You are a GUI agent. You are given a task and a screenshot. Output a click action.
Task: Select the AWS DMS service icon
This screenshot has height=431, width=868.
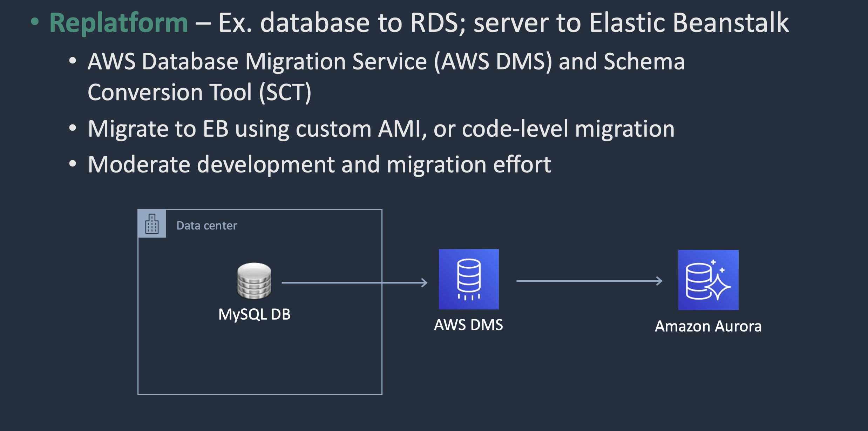tap(469, 279)
